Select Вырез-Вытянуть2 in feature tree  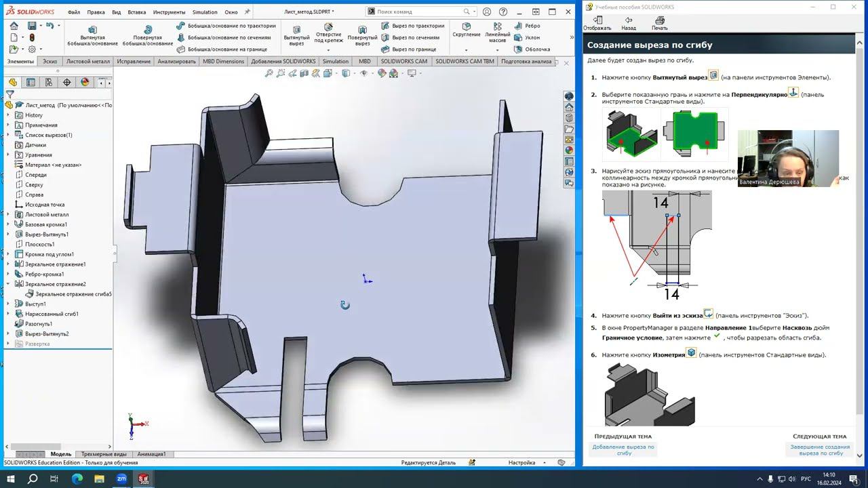pos(47,333)
